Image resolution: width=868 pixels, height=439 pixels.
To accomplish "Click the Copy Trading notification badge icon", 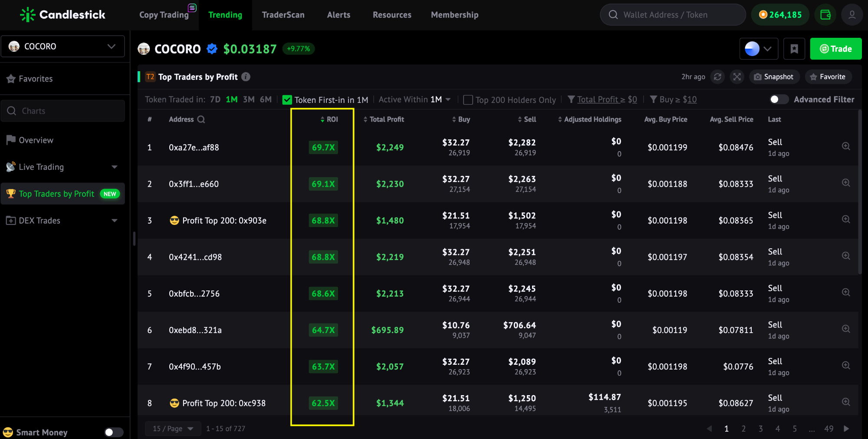I will (x=192, y=8).
